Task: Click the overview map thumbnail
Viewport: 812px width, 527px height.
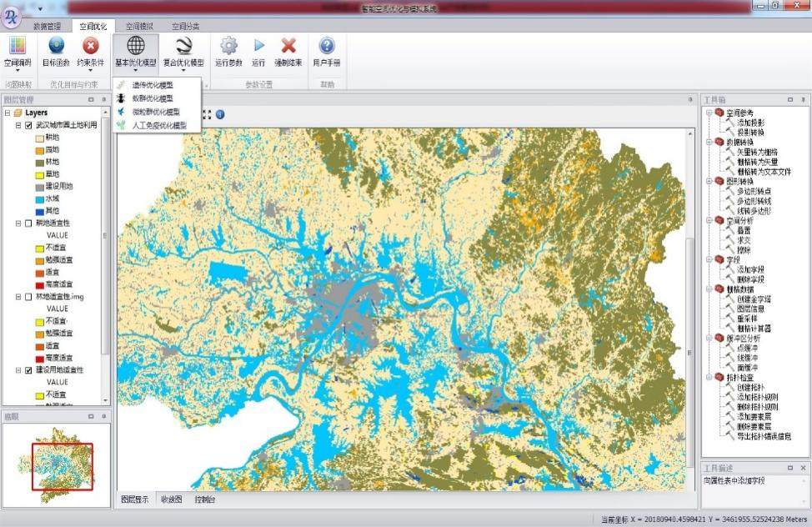Action: pyautogui.click(x=55, y=465)
